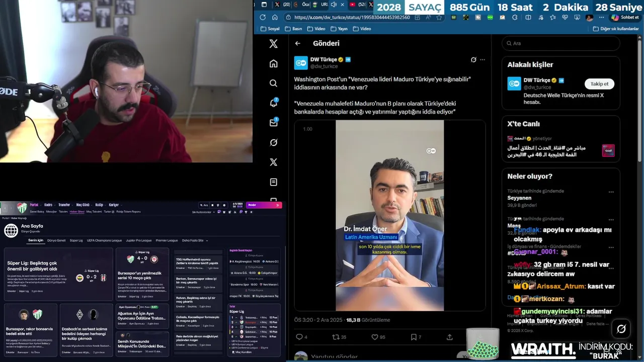Open the Yayın bookmarks folder
Screen dimensions: 644x362
(339, 29)
